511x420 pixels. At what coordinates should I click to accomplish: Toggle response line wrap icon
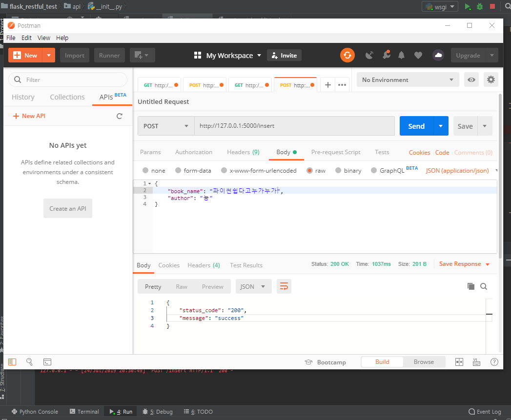click(284, 286)
